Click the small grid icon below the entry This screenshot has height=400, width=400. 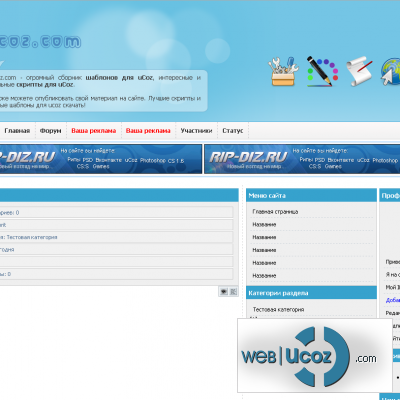point(233,292)
